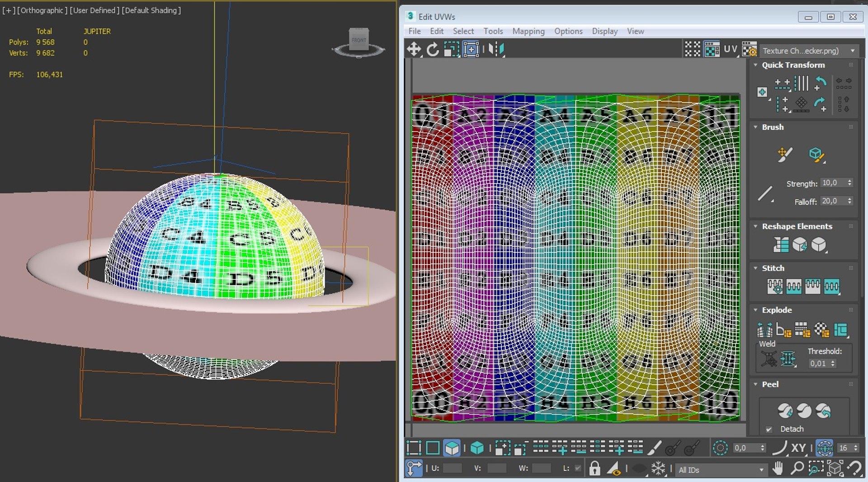Select the Rotate tool in the UV editor
Screen dimensions: 868x482
433,49
